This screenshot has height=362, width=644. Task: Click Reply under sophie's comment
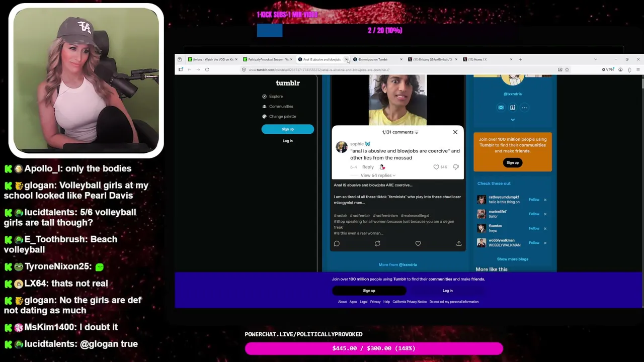click(368, 167)
